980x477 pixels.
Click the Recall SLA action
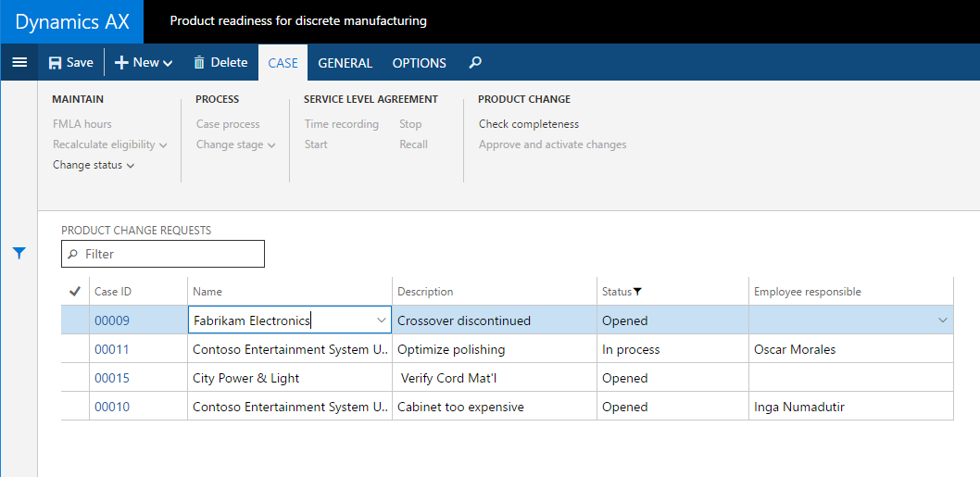(414, 144)
